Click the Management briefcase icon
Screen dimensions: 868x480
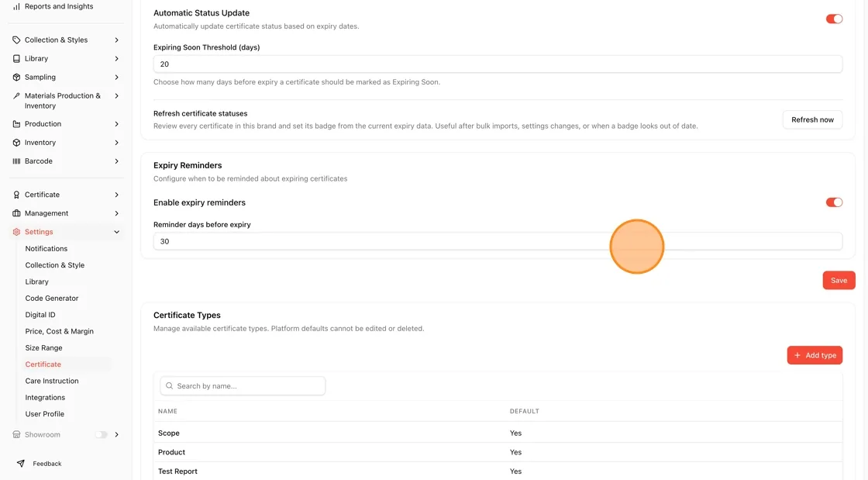[16, 213]
